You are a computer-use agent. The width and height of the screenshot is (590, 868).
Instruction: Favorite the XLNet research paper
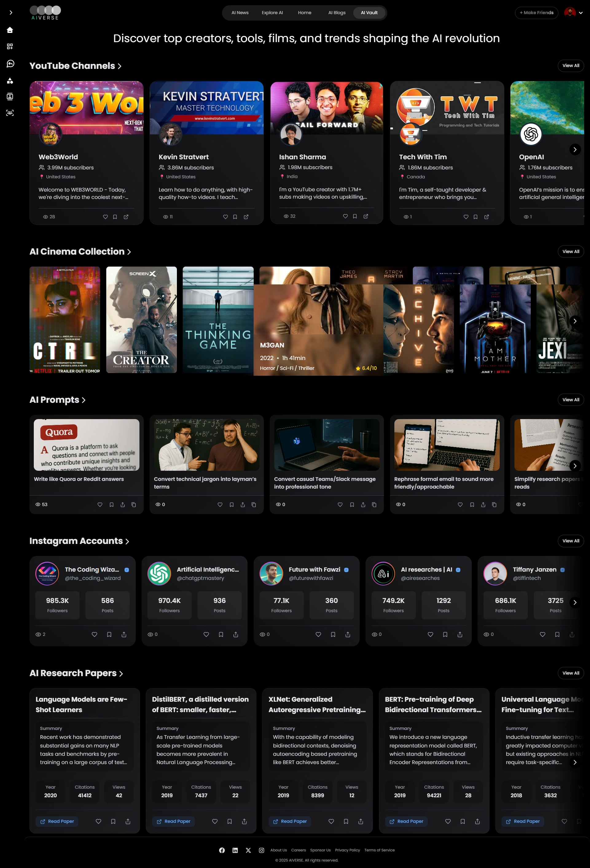tap(331, 821)
